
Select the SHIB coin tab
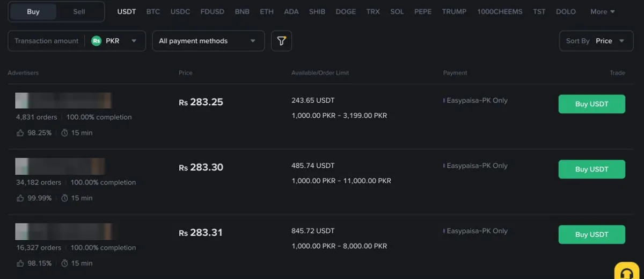pos(317,11)
